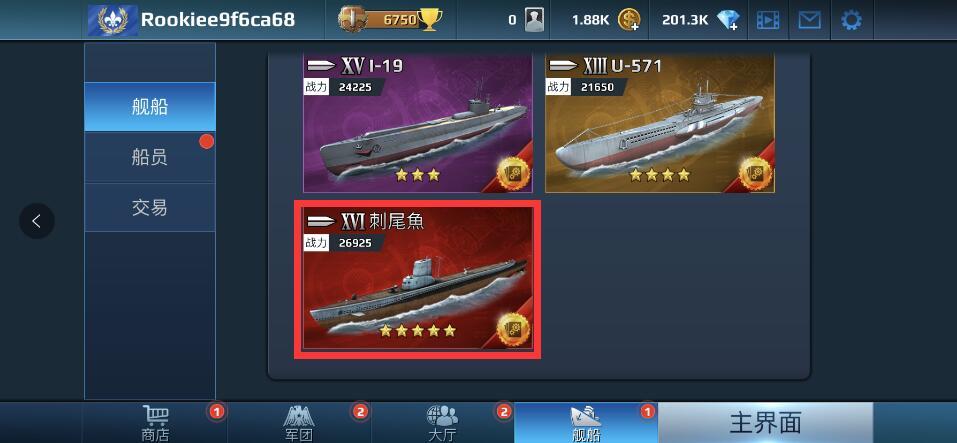Screen dimensions: 957x443
Task: Open the settings gear icon
Action: [x=851, y=20]
